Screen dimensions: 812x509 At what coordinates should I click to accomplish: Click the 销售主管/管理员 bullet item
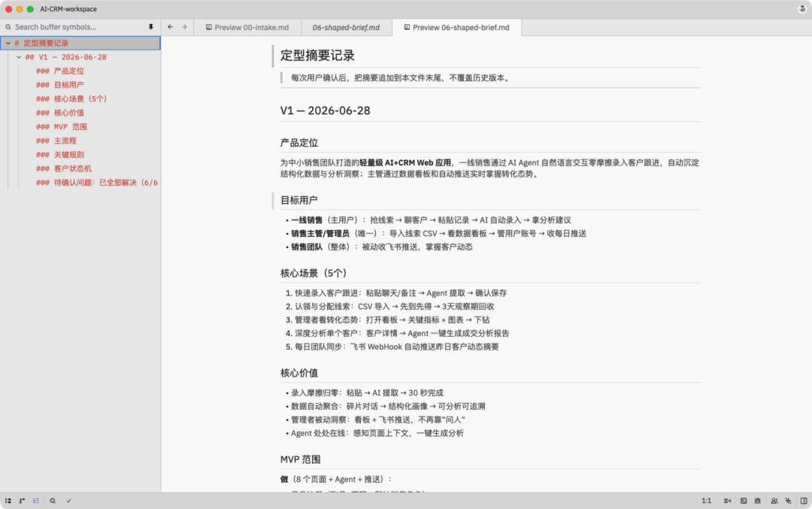click(x=438, y=234)
